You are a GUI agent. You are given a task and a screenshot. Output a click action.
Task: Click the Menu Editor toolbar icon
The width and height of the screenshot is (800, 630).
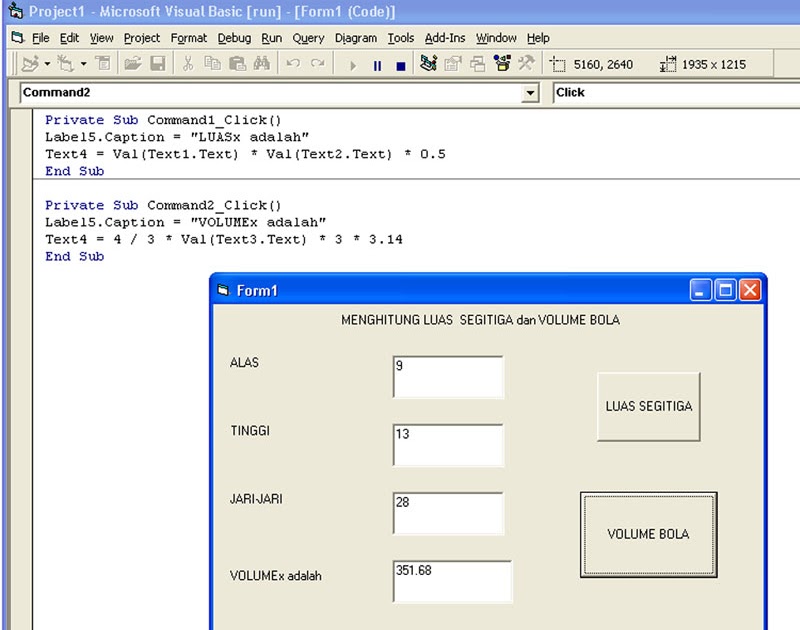104,64
